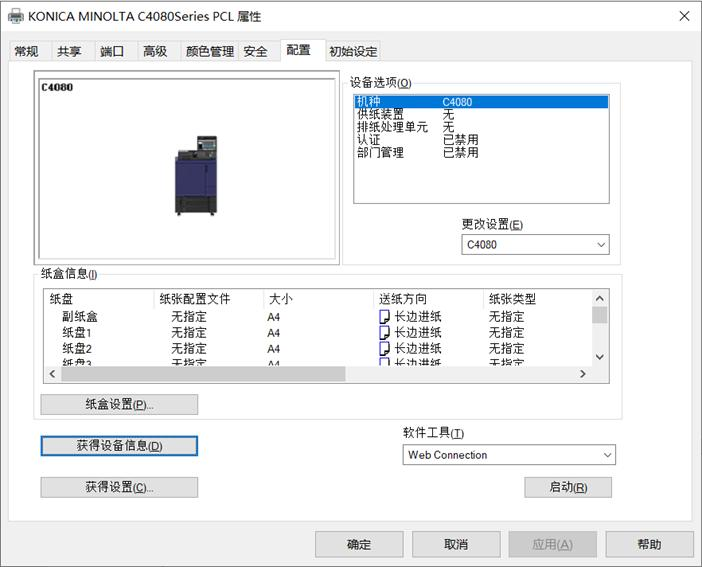Select the 部门管理 已禁用 option row
Viewport: 702px width, 567px height.
coord(481,153)
